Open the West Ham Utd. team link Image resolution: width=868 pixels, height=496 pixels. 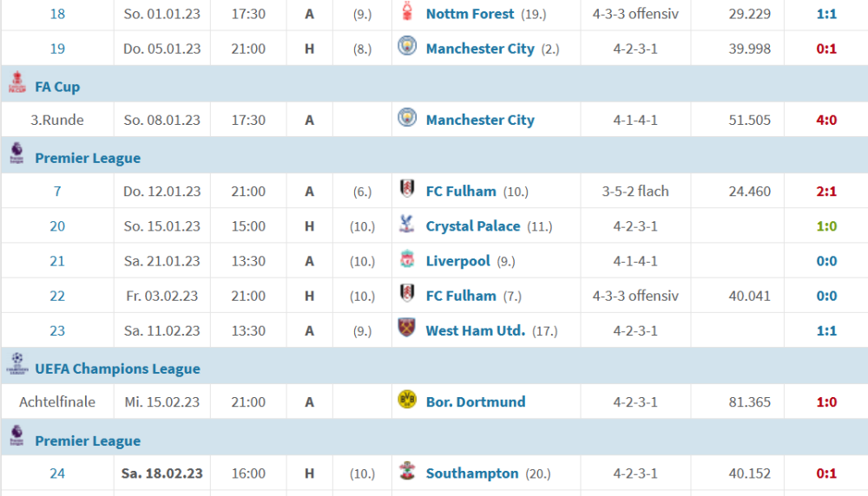pyautogui.click(x=475, y=330)
